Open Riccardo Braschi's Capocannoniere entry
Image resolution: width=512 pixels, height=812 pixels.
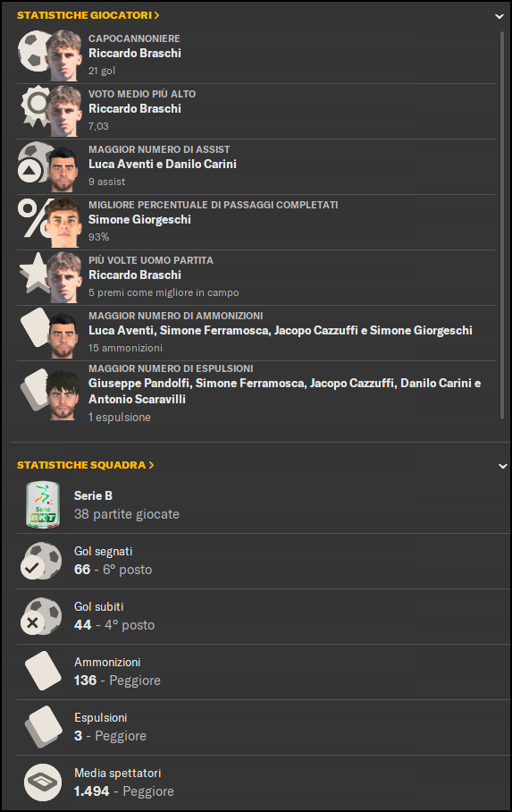135,54
